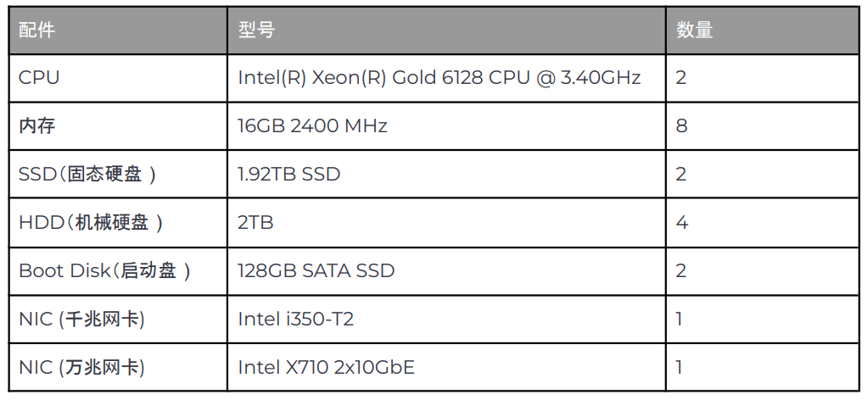Click the HDD(机械硬盘) label cell
Viewport: 868px width, 400px height.
pyautogui.click(x=118, y=222)
